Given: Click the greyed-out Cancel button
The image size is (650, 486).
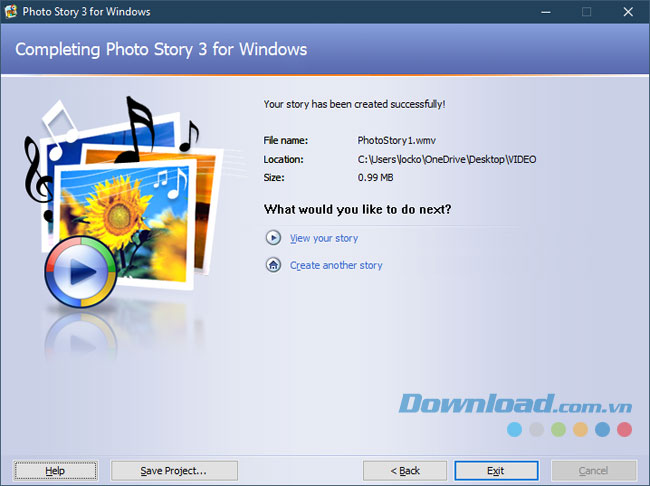Looking at the screenshot, I should pos(593,471).
